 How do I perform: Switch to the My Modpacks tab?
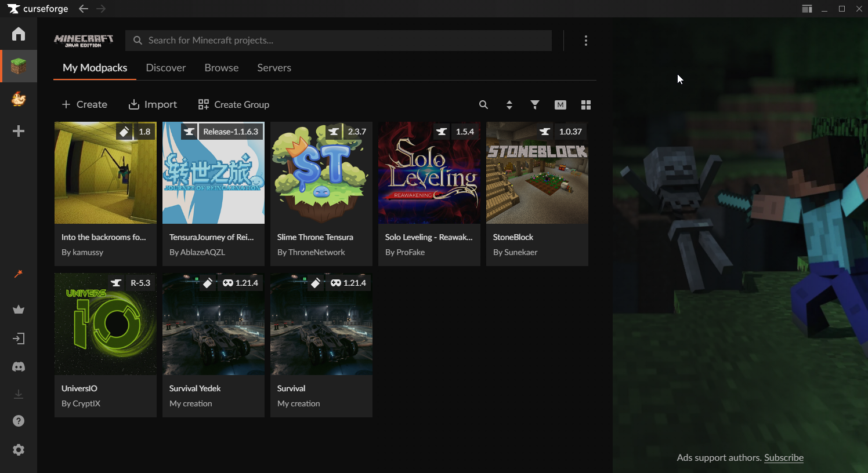pyautogui.click(x=95, y=68)
